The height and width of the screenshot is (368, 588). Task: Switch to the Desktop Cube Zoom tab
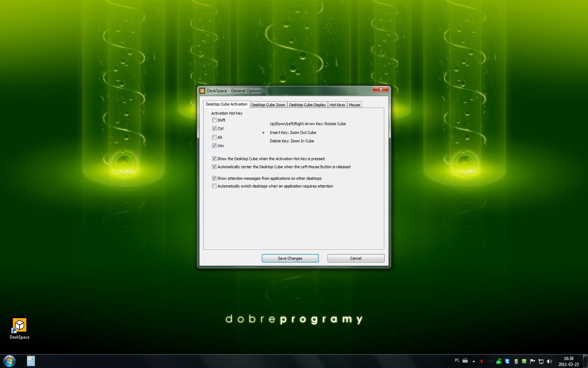point(268,105)
